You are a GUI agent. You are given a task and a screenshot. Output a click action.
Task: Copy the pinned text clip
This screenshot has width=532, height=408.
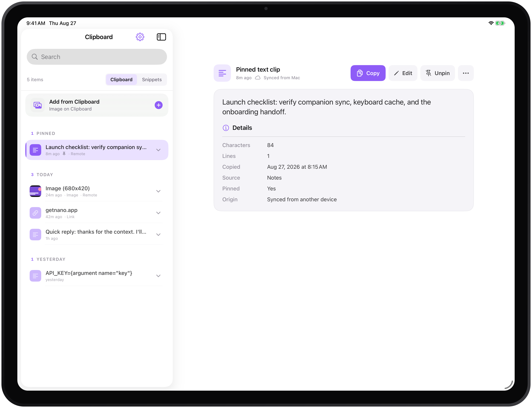pos(368,73)
